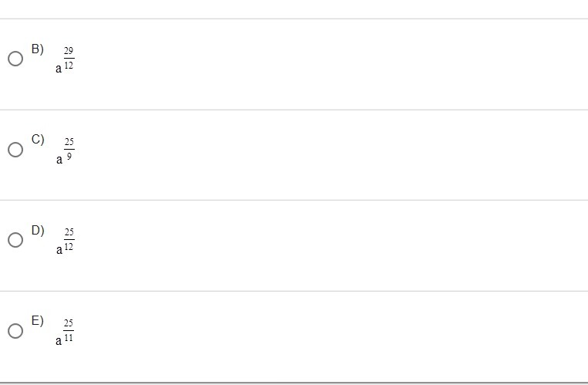588x385 pixels.
Task: Click the base letter "a" in option C
Action: [59, 160]
